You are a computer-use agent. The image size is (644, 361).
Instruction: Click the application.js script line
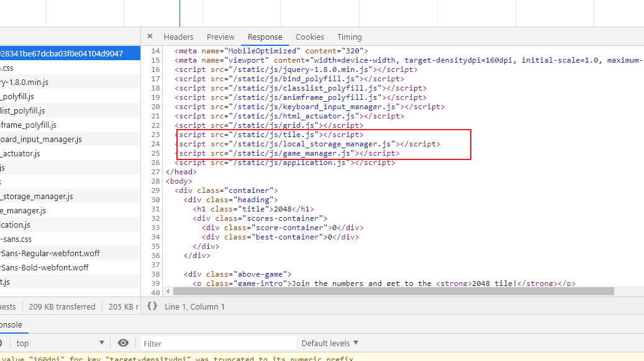point(284,163)
